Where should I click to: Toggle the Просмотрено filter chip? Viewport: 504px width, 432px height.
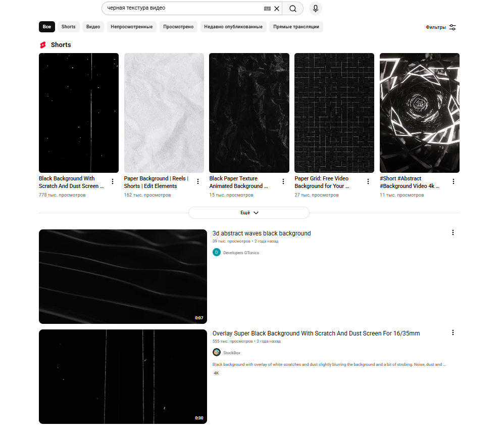point(178,27)
